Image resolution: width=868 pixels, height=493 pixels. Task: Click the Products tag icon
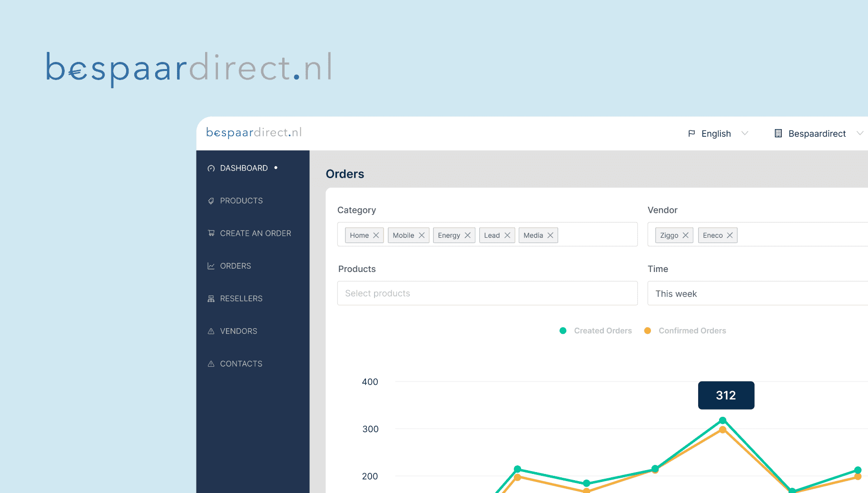click(x=211, y=201)
